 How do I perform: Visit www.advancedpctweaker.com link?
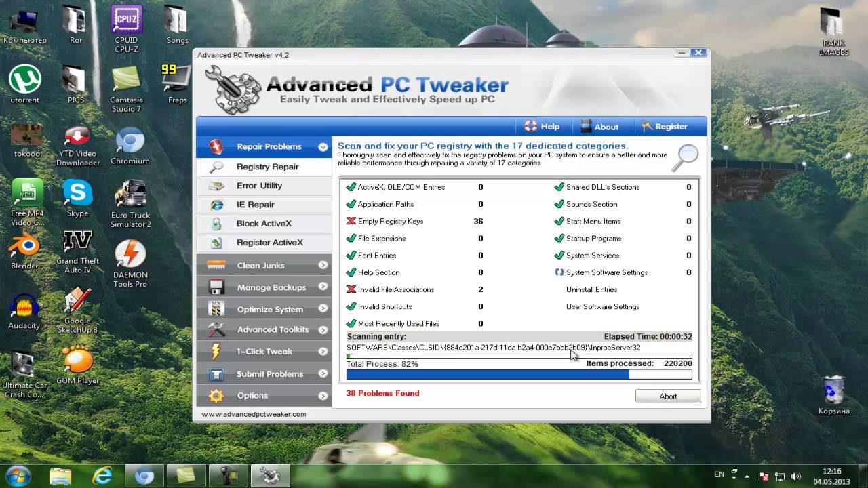point(254,414)
